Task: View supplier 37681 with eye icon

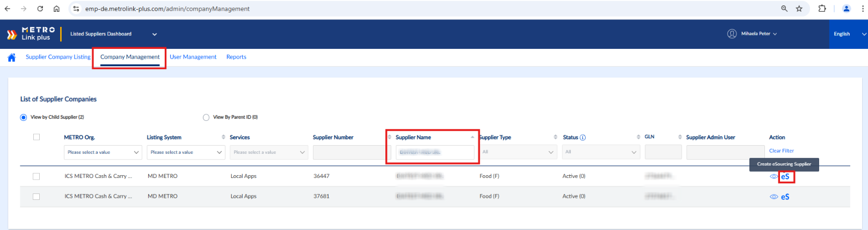Action: pos(774,197)
